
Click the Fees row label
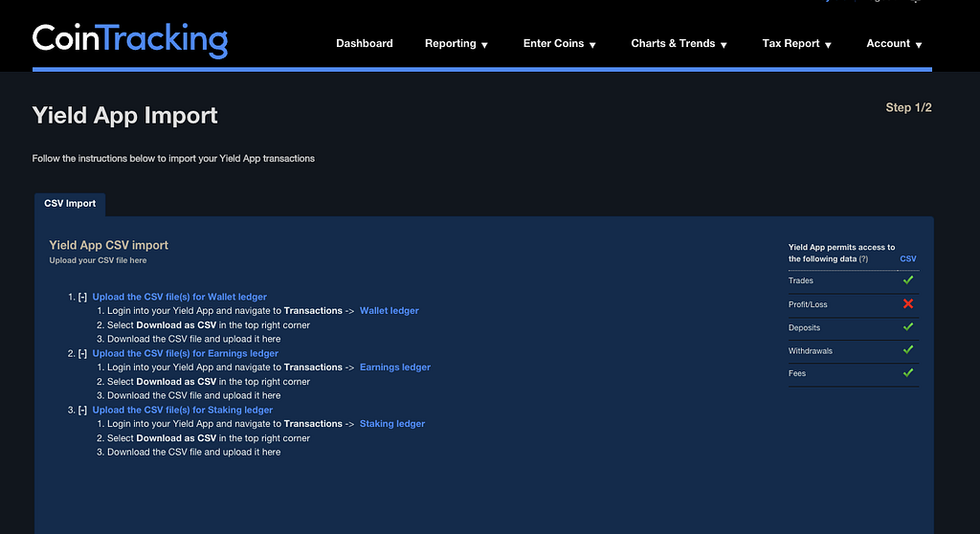pyautogui.click(x=797, y=373)
